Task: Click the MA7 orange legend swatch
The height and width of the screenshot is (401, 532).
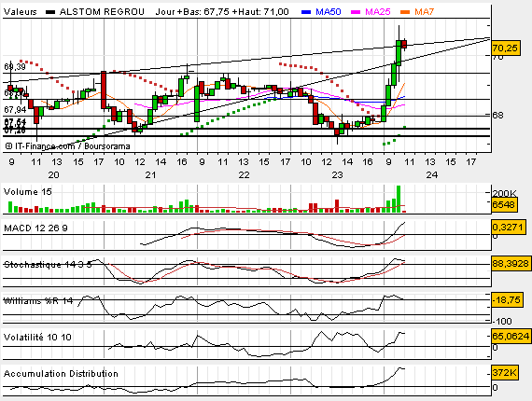Action: pyautogui.click(x=405, y=12)
